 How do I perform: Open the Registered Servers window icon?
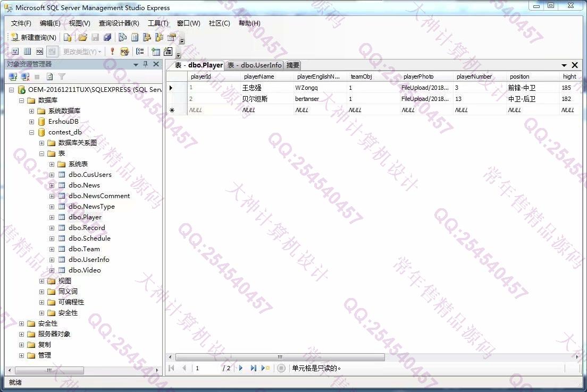122,37
